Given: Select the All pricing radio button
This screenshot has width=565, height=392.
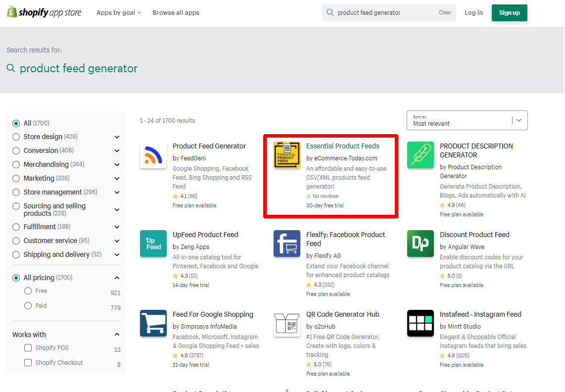Looking at the screenshot, I should tap(16, 278).
